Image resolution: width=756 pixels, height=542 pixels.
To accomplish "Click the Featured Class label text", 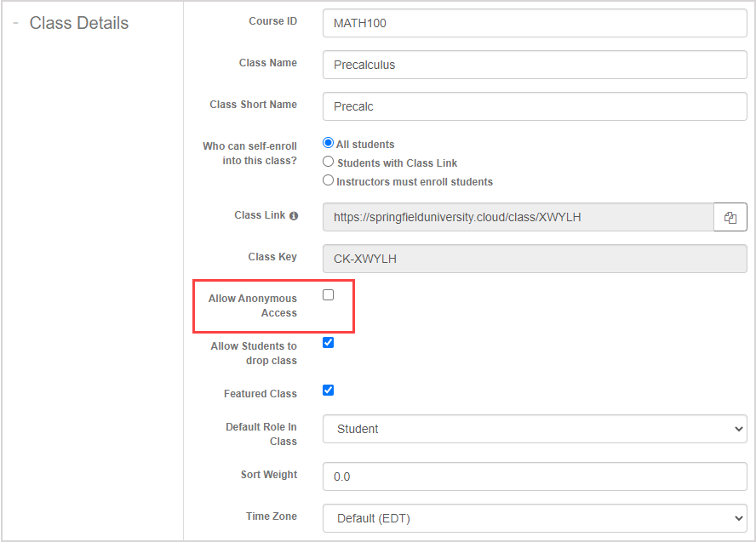I will (x=261, y=394).
